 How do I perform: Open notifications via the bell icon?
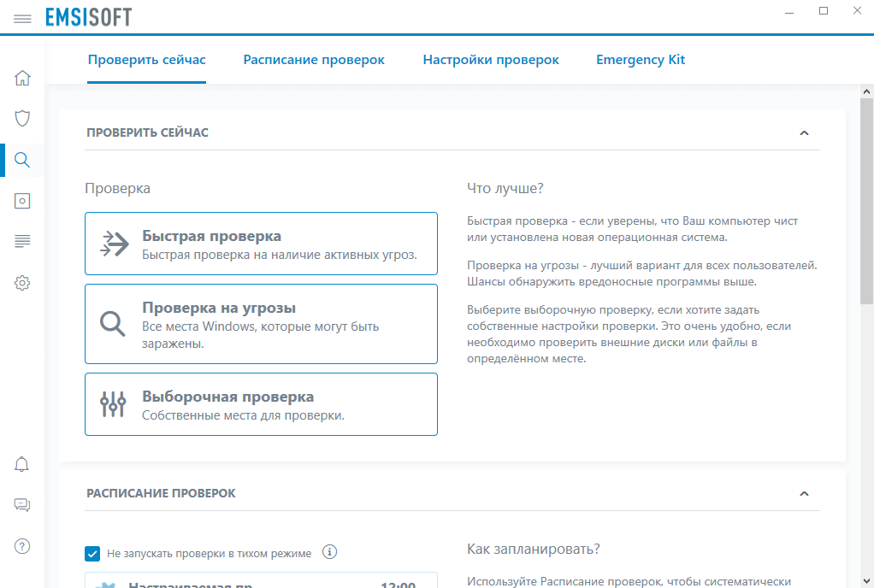point(22,463)
